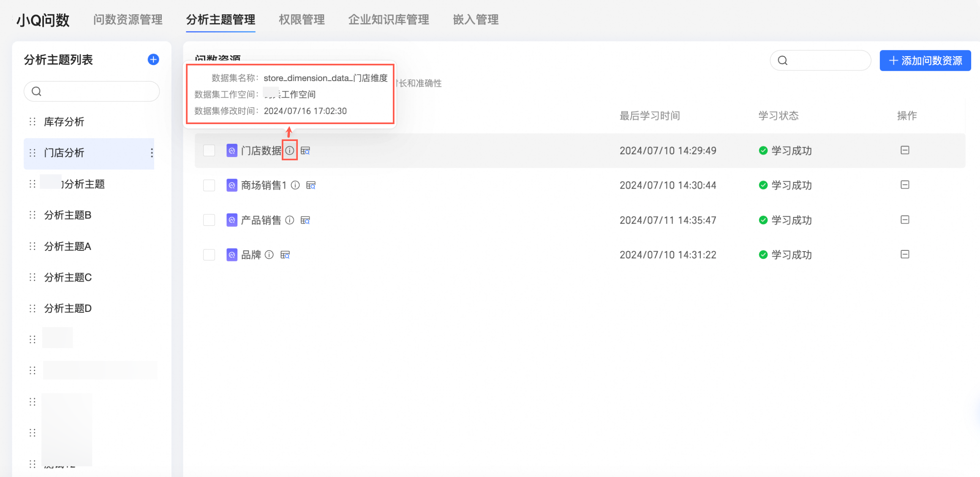The height and width of the screenshot is (477, 980).
Task: Remove 商场销售1 via operation minus icon
Action: pos(905,185)
